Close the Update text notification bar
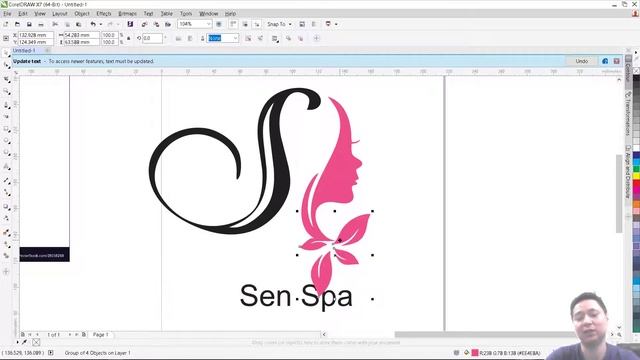640x360 pixels. tap(616, 61)
